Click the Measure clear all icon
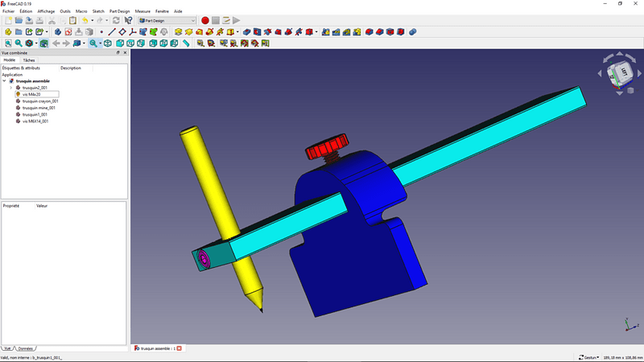 click(233, 43)
